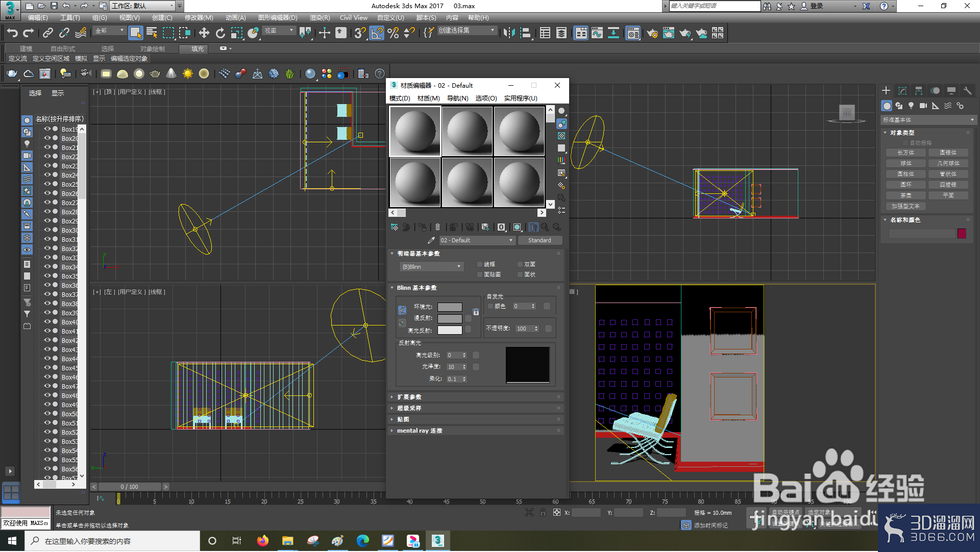This screenshot has height=552, width=980.
Task: Click the 茶壶 teapot primitive button
Action: tap(905, 195)
